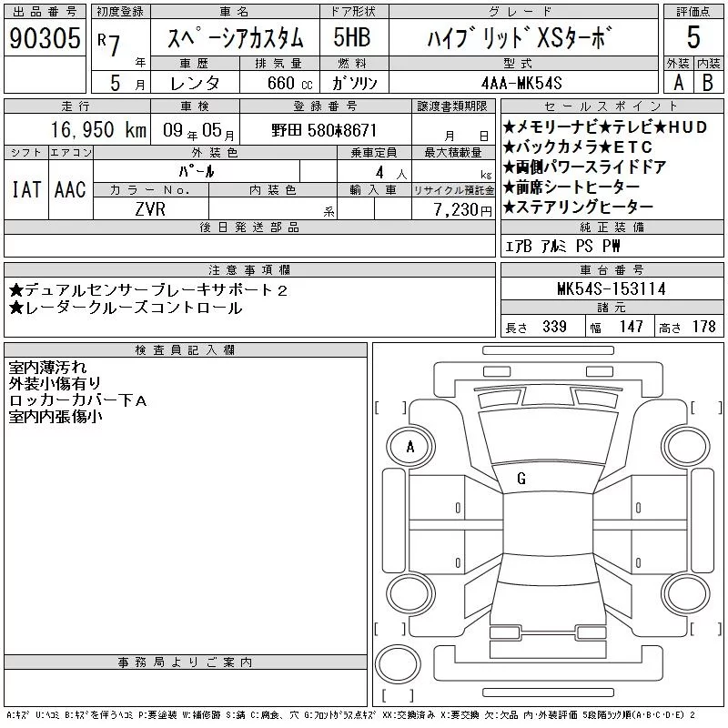The height and width of the screenshot is (728, 728).
Task: Click factory equipment "エアB アルミ PS PW"
Action: [562, 246]
